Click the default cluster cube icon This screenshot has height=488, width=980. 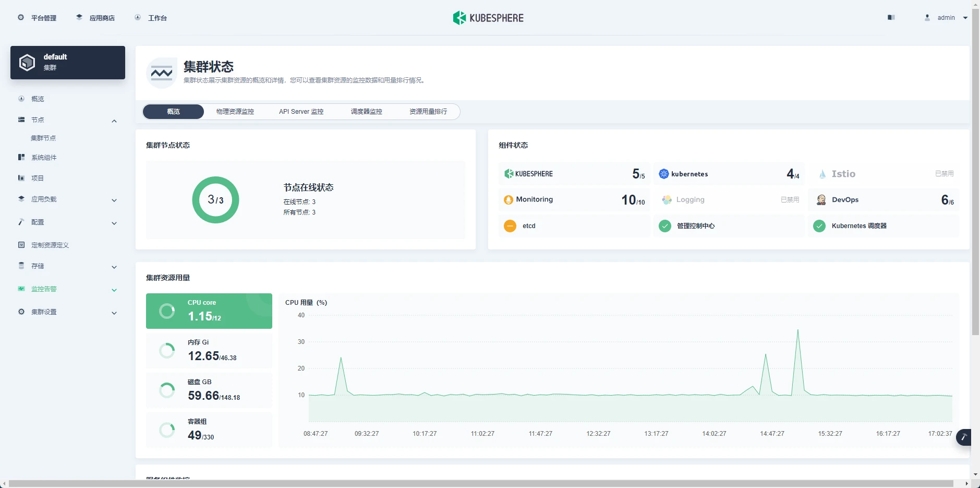[x=27, y=63]
